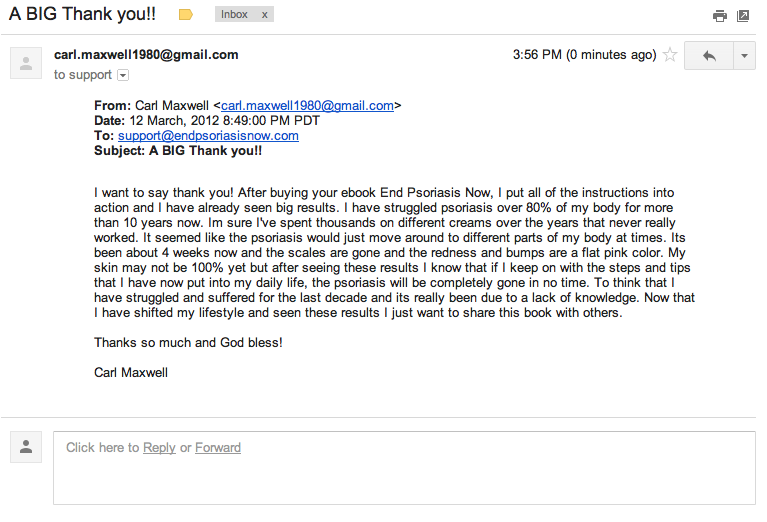Image resolution: width=767 pixels, height=522 pixels.
Task: Click the yellow importance marker beside the subject
Action: [185, 15]
